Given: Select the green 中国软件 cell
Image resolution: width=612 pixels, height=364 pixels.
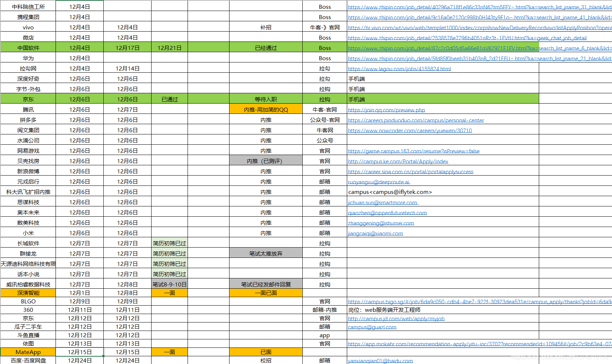Looking at the screenshot, I should point(28,48).
